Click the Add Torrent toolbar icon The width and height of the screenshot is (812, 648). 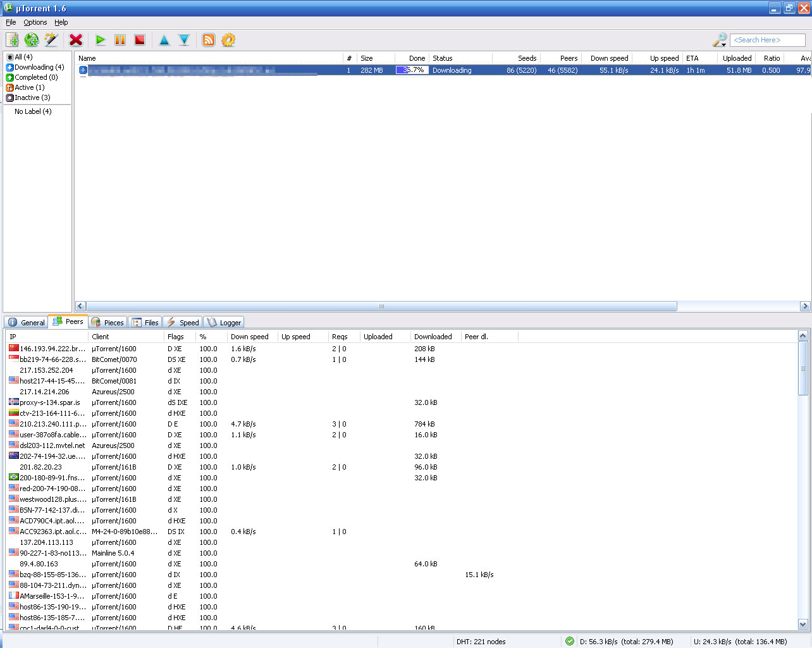(12, 40)
